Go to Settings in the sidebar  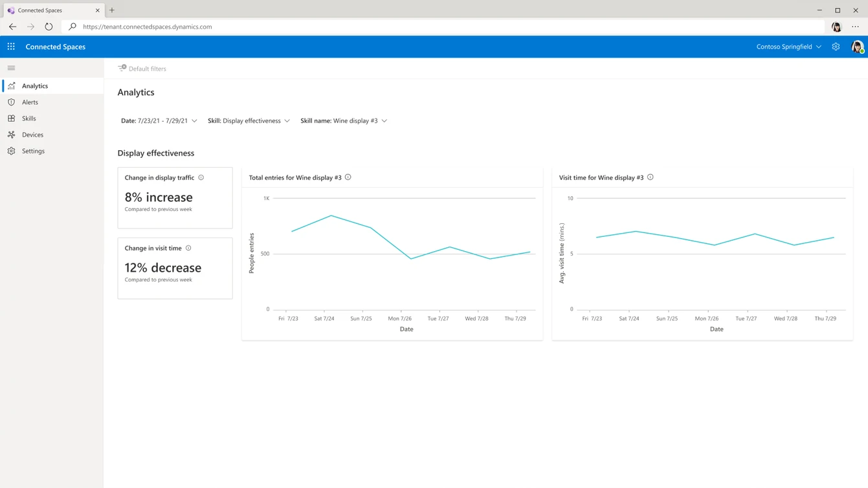click(x=52, y=151)
